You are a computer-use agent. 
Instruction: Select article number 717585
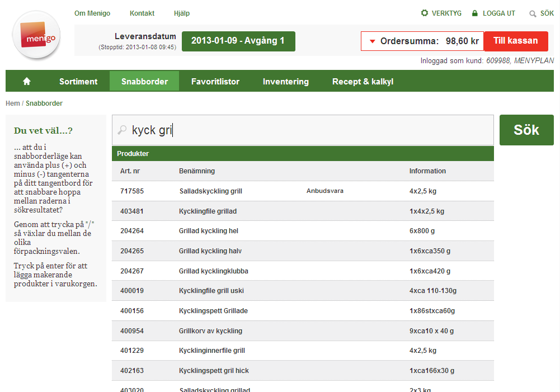tap(132, 191)
